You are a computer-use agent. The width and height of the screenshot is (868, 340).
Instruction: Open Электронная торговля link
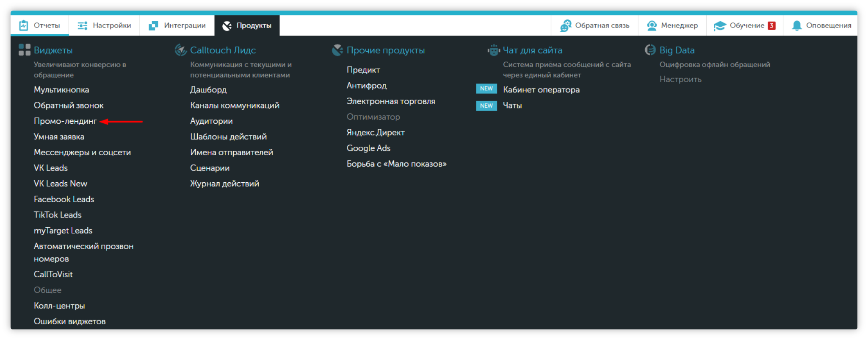click(x=391, y=101)
